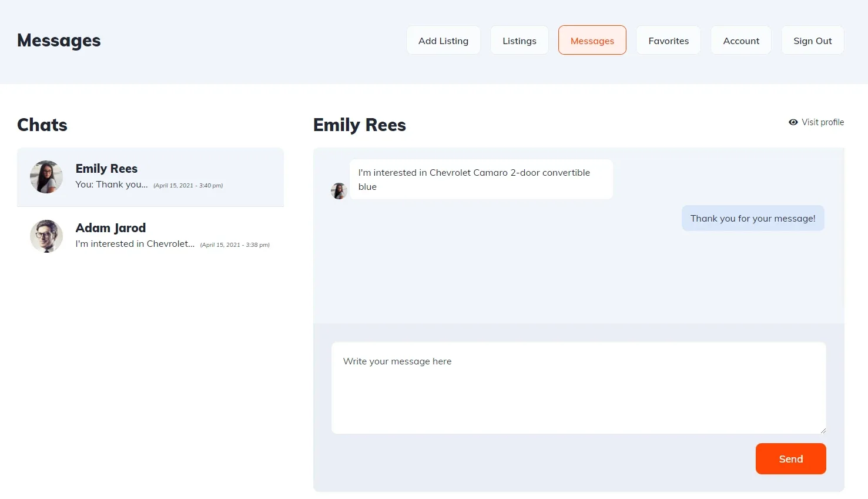Viewport: 868px width, 499px height.
Task: Open Adam Jarod's avatar in chat list
Action: pos(46,236)
